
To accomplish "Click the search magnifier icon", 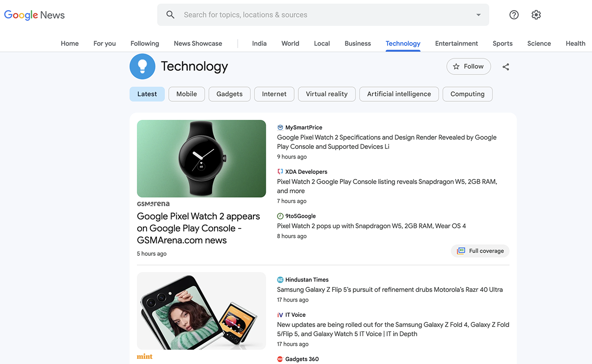I will click(171, 15).
